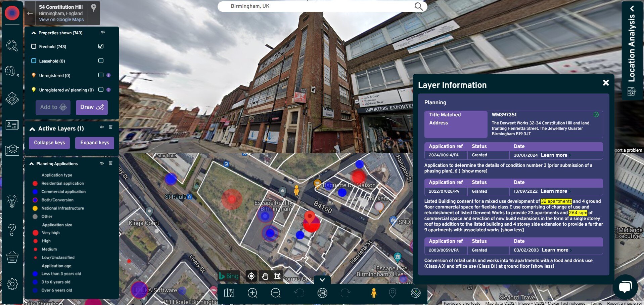Image resolution: width=644 pixels, height=305 pixels.
Task: Open the layers panel icon in sidebar
Action: (12, 99)
